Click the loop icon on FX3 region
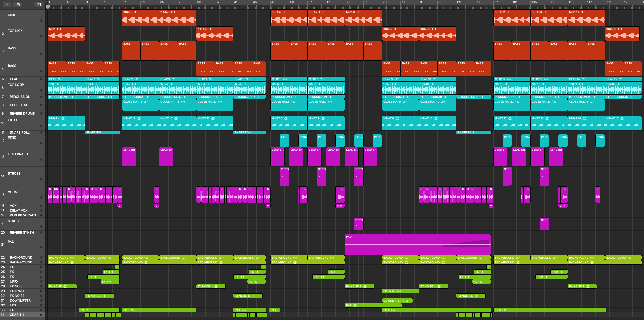The height and width of the screenshot is (320, 644). click(x=355, y=305)
